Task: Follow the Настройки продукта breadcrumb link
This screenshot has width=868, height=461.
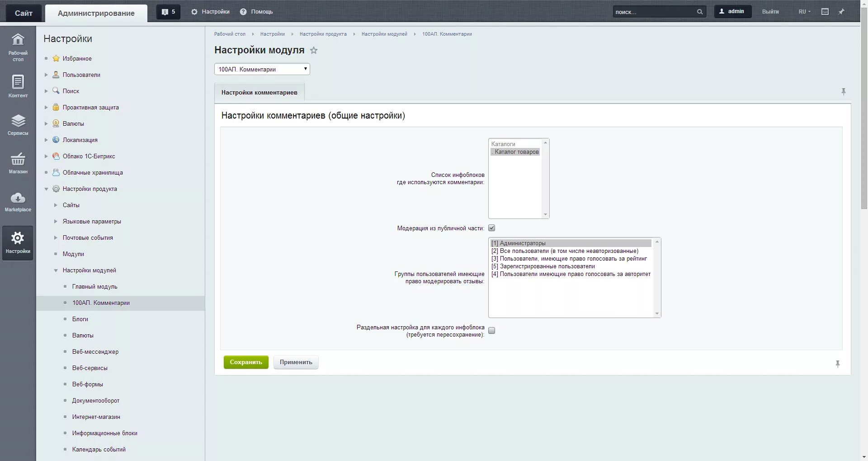Action: click(x=323, y=34)
